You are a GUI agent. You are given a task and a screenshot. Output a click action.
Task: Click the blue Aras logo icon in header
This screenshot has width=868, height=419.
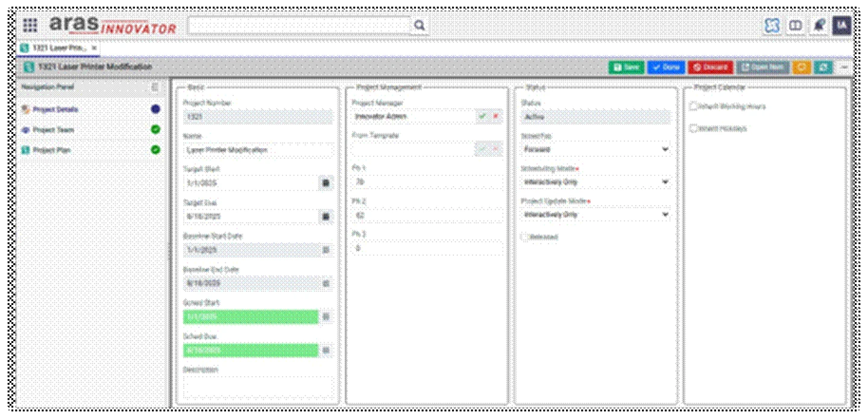(772, 25)
